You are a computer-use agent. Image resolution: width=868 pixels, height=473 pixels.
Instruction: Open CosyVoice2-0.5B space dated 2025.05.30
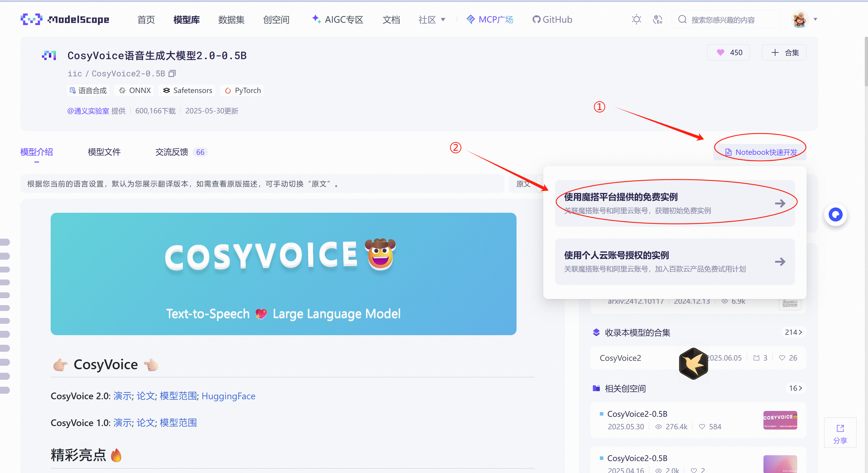click(698, 420)
